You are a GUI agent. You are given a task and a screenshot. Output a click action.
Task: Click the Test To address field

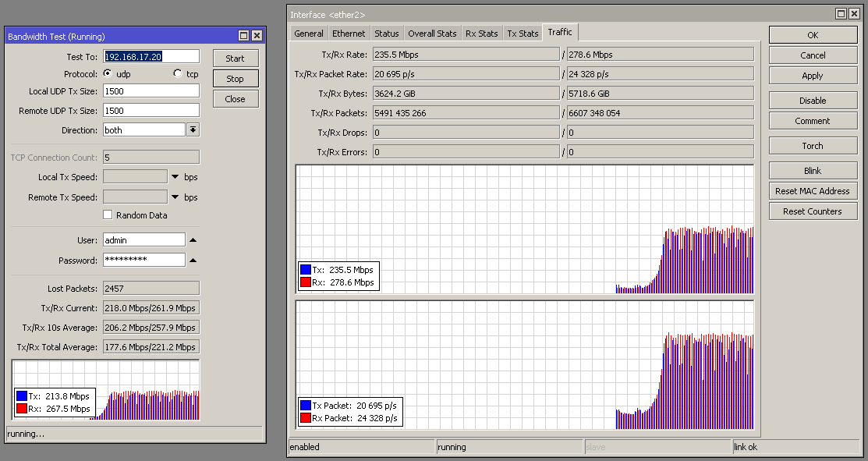point(151,57)
